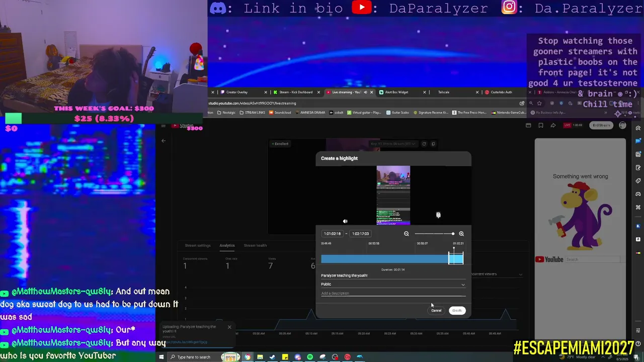644x362 pixels.
Task: Open the Nintendo GameCube bookmark
Action: (509, 113)
